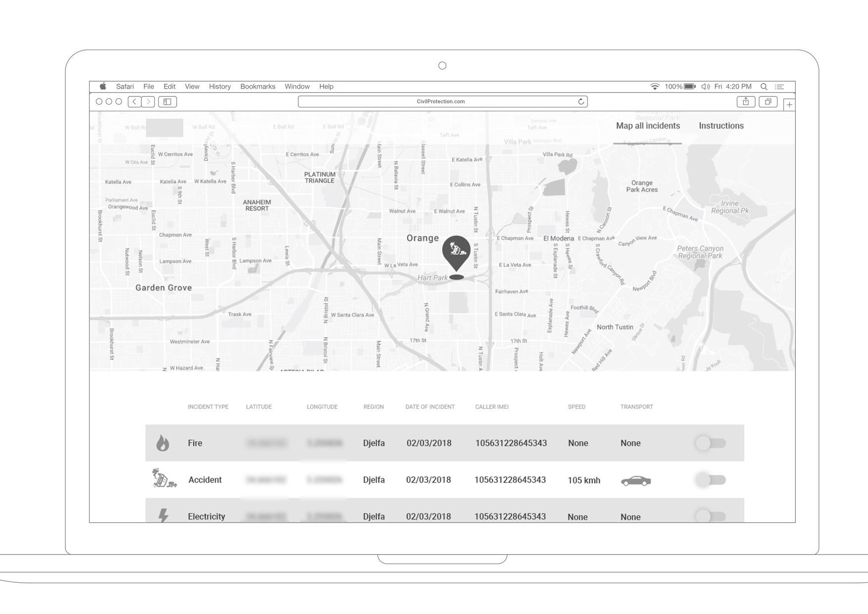Image resolution: width=868 pixels, height=614 pixels.
Task: Select the Map all incidents tab
Action: tap(648, 126)
